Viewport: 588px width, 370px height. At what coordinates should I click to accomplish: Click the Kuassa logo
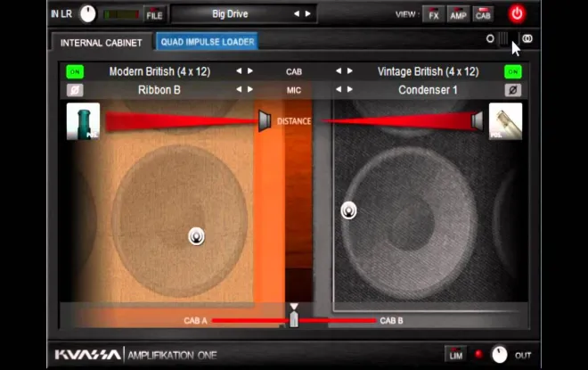pos(88,355)
